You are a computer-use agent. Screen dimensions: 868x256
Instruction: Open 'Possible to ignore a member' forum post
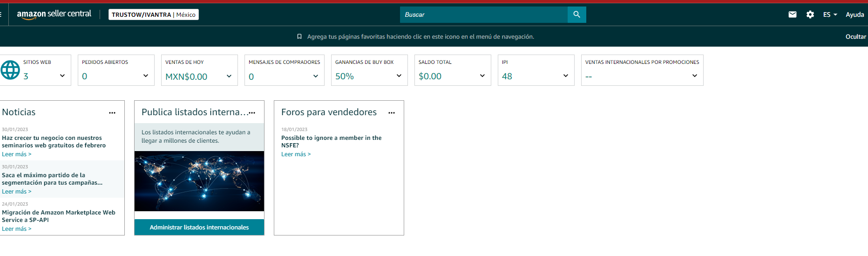[x=332, y=142]
